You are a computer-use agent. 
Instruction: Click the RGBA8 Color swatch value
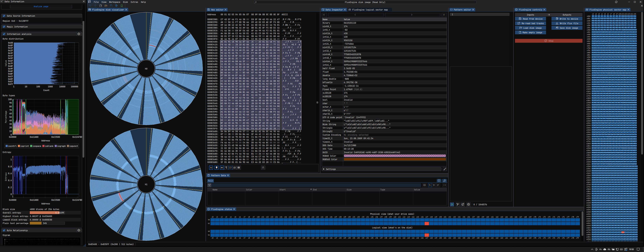coord(394,156)
